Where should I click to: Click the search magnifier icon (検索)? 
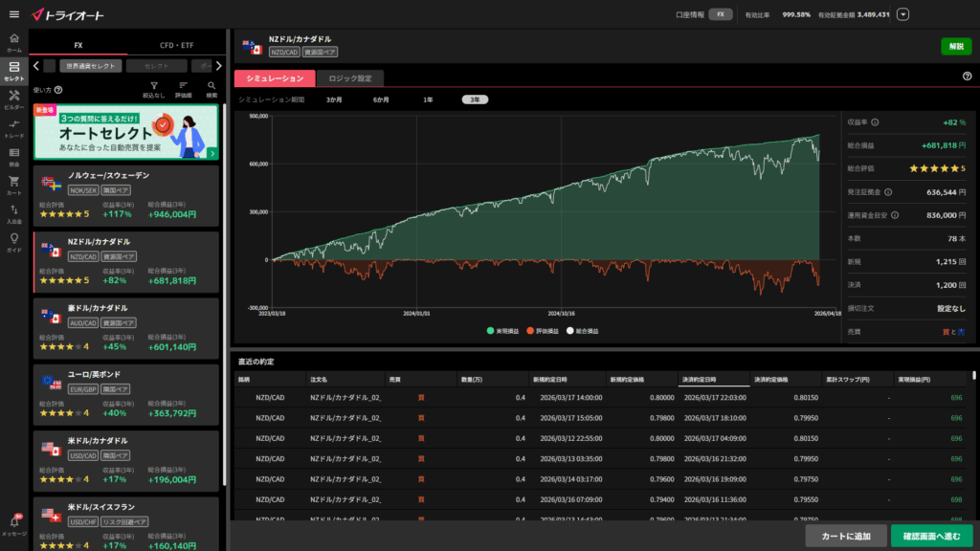(x=212, y=89)
